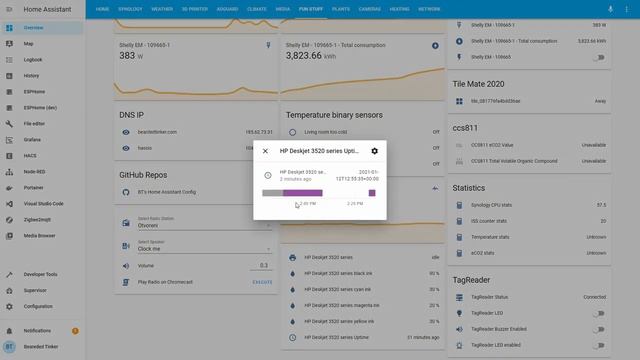Open Portainer in sidebar

42,188
